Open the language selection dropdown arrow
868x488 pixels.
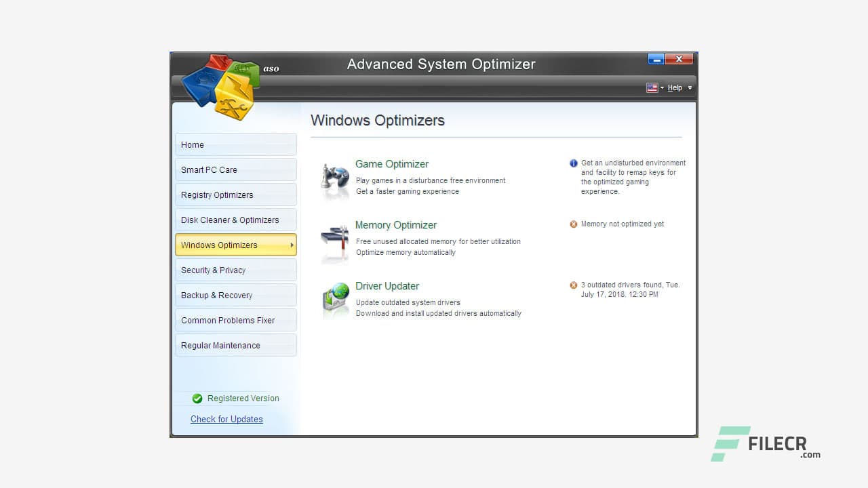[661, 87]
